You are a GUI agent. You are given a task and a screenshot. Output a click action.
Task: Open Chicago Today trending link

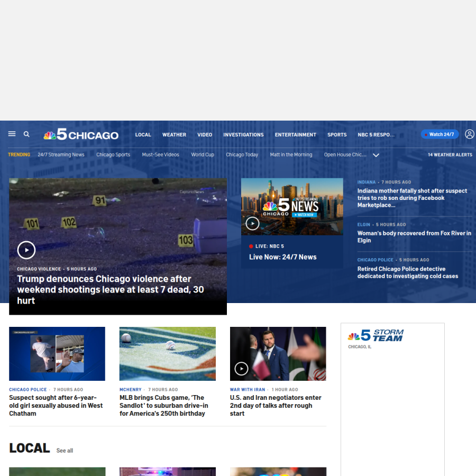242,154
